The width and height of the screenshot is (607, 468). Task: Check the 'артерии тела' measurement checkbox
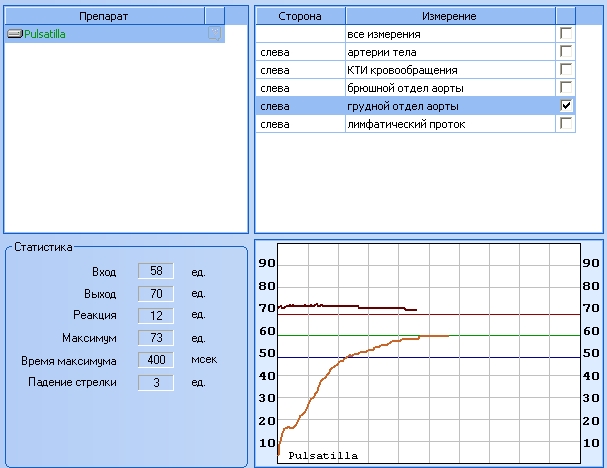(566, 51)
